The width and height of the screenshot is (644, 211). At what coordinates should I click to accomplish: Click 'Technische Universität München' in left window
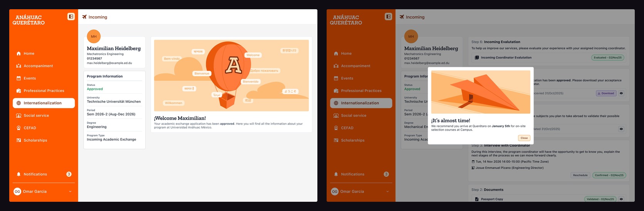pyautogui.click(x=114, y=102)
